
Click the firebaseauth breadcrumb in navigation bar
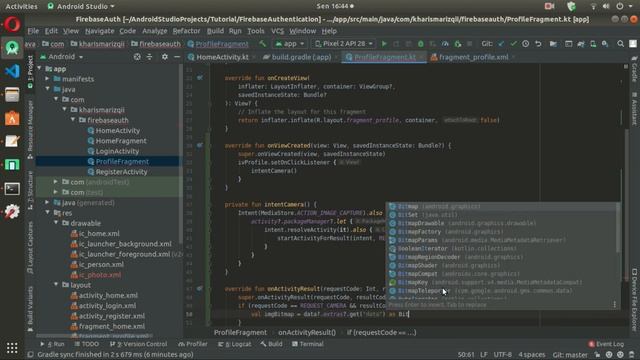pos(157,44)
